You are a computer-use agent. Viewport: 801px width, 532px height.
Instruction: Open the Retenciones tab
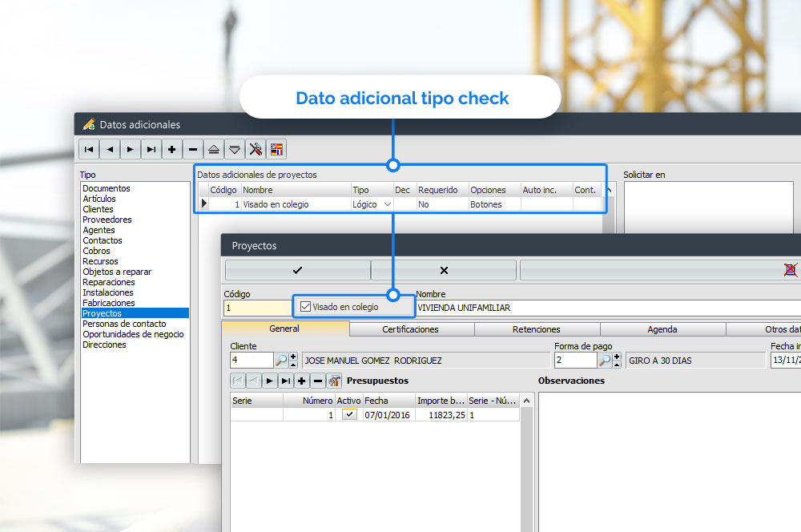coord(537,329)
